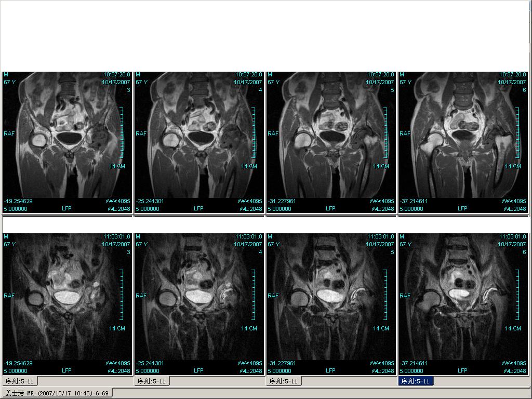Switch to the 姜士芳-MR- study tab

pyautogui.click(x=57, y=393)
